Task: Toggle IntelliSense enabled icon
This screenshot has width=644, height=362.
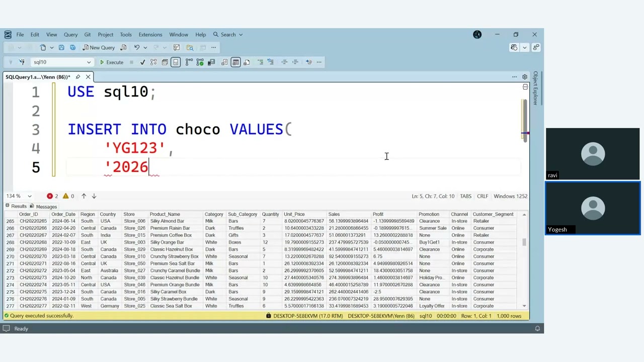Action: click(x=176, y=62)
